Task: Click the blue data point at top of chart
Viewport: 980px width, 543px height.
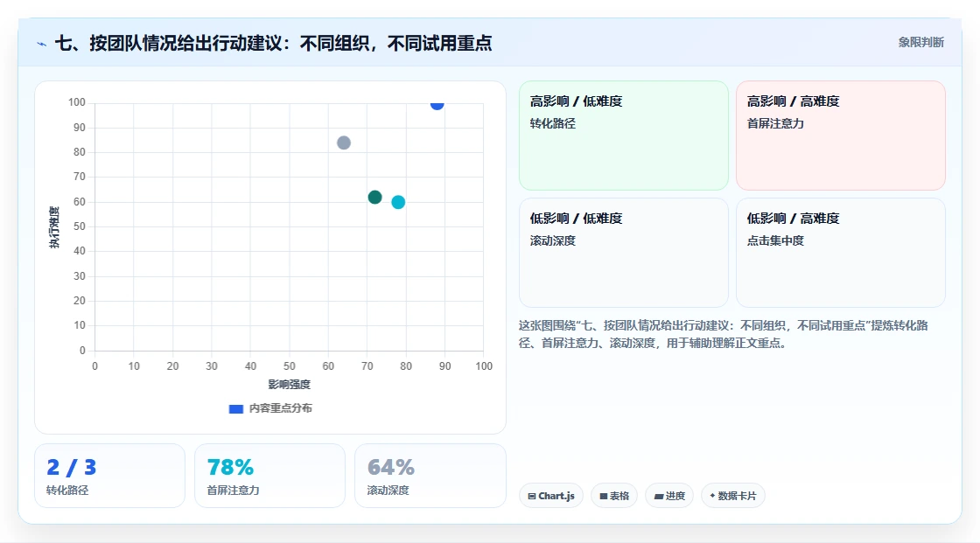Action: tap(437, 104)
